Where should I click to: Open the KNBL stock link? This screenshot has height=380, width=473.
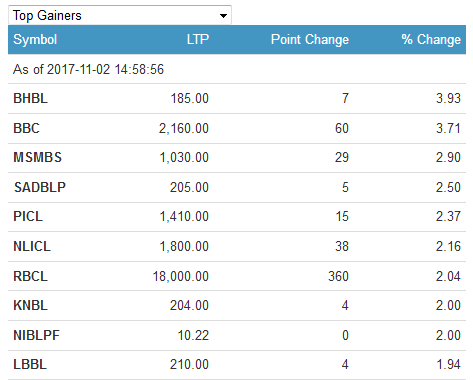pos(30,305)
